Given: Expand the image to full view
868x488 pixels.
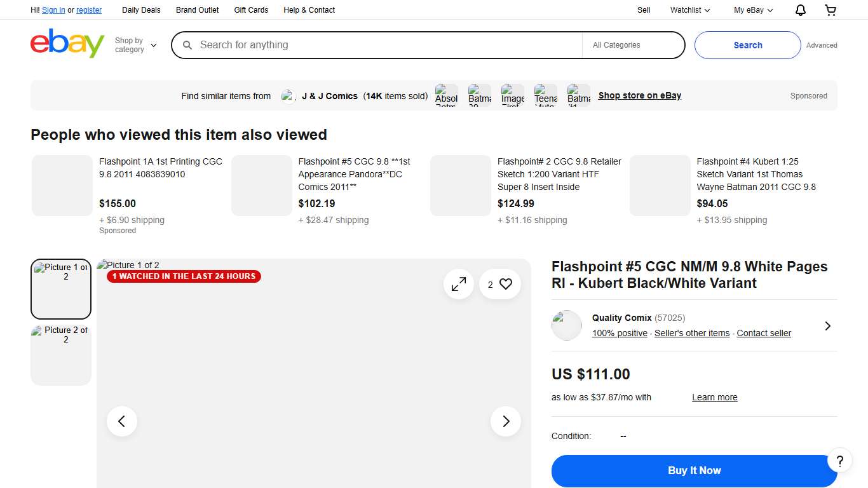Looking at the screenshot, I should pyautogui.click(x=459, y=285).
